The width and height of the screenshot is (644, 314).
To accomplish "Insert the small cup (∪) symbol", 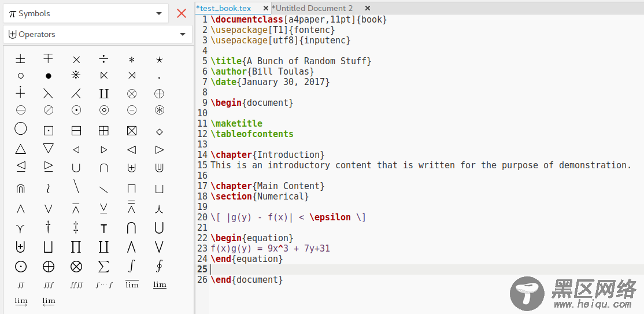I will pyautogui.click(x=76, y=168).
